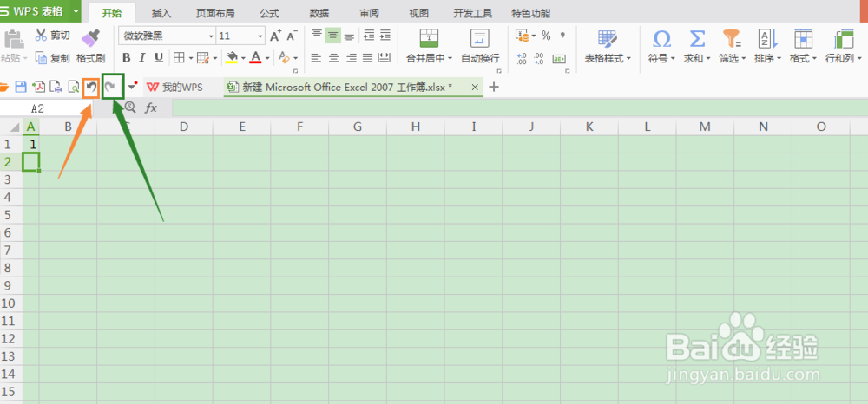Apply red font color A button

click(x=255, y=57)
